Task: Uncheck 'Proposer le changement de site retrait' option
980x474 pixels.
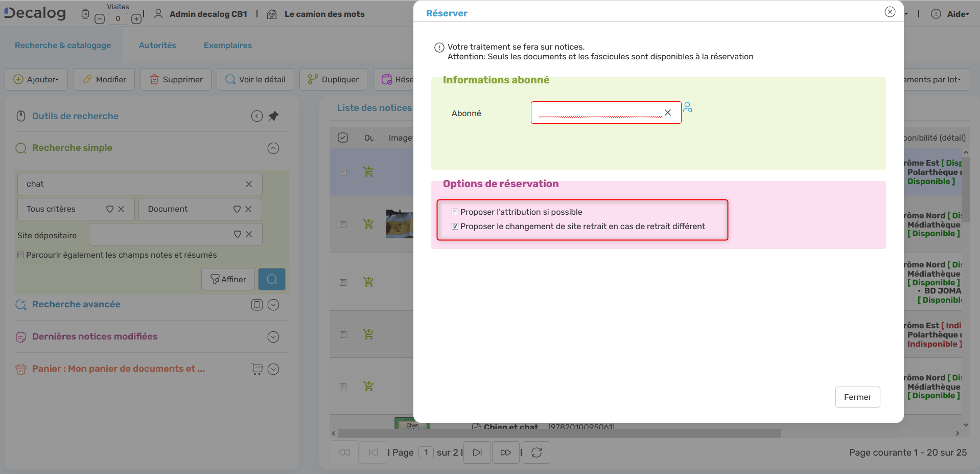Action: (455, 227)
